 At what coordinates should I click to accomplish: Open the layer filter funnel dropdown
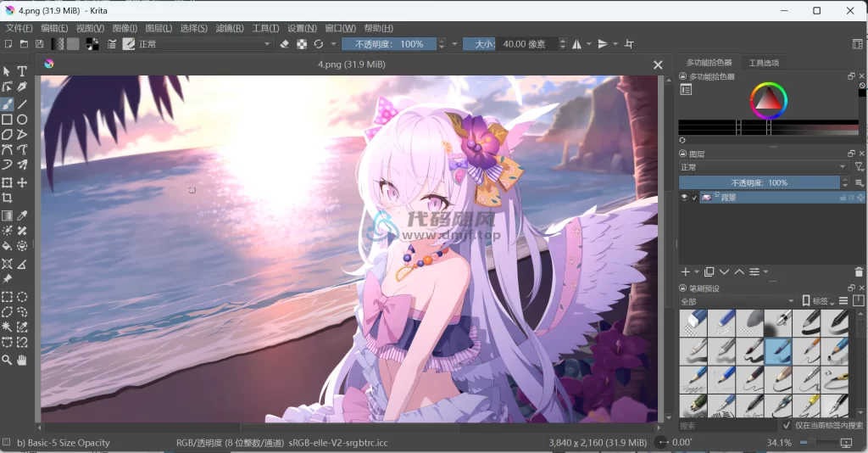(859, 166)
